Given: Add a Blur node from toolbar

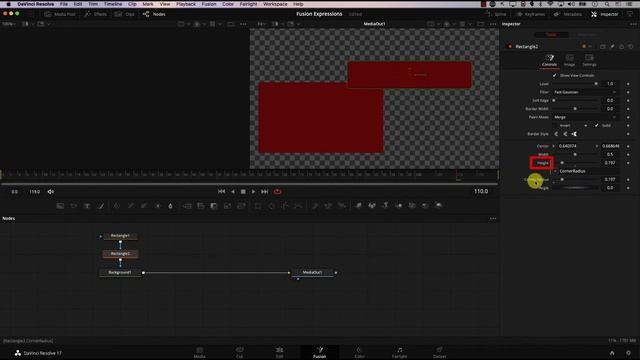Looking at the screenshot, I should [171, 206].
